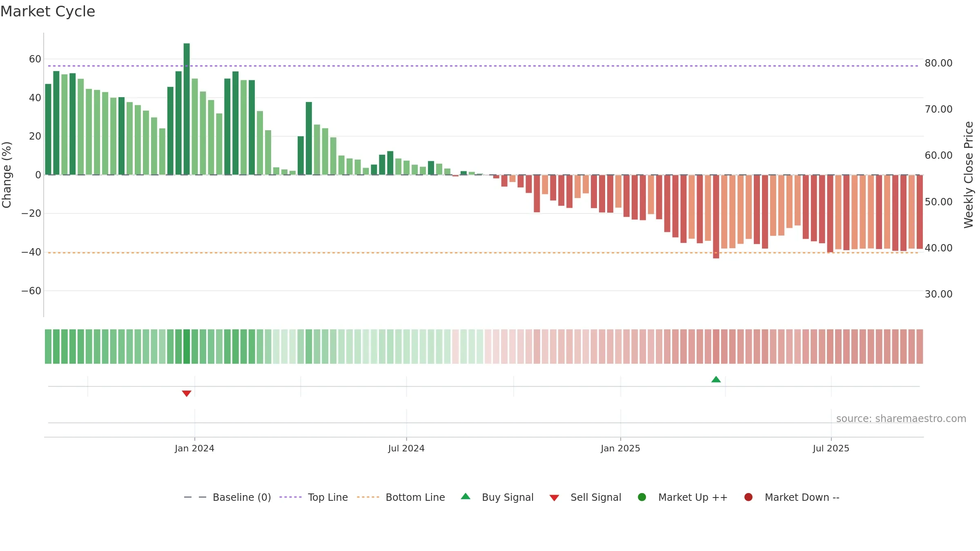Click the −60 tick on the change axis
Screen dimensions: 980x551
31,291
